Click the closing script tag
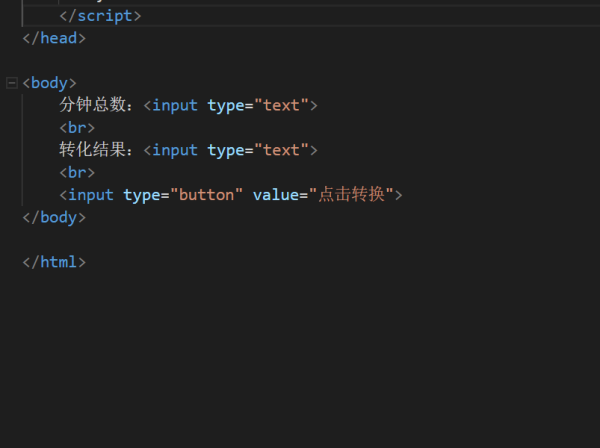 pyautogui.click(x=100, y=16)
